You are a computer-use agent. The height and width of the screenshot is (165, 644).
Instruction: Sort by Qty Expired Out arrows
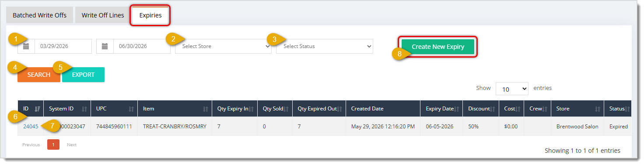click(340, 109)
